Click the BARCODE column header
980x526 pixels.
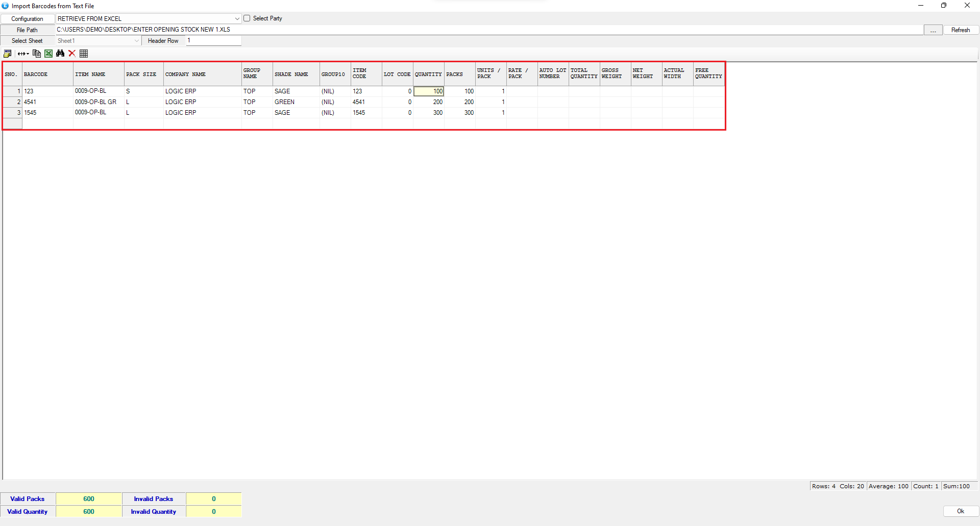coord(47,74)
